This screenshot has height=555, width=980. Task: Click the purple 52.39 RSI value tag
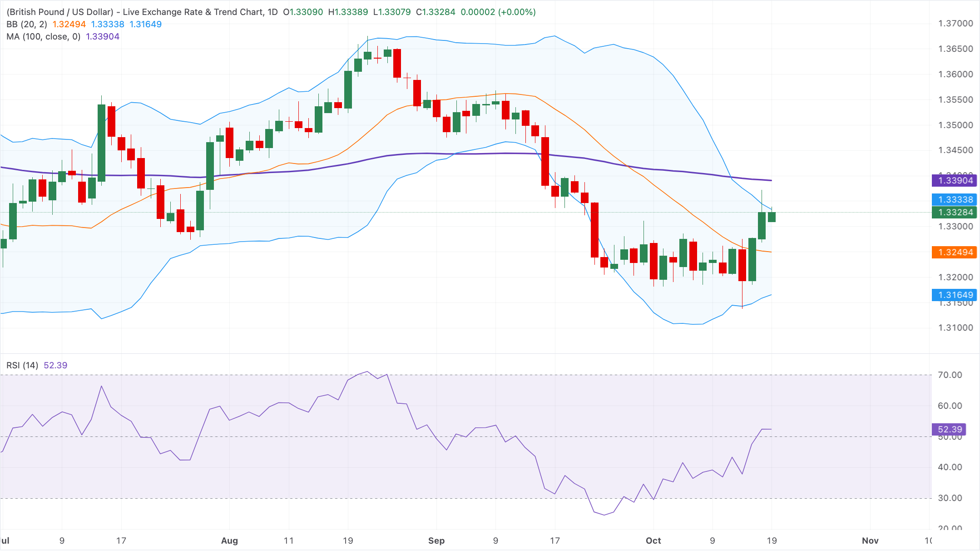coord(950,429)
